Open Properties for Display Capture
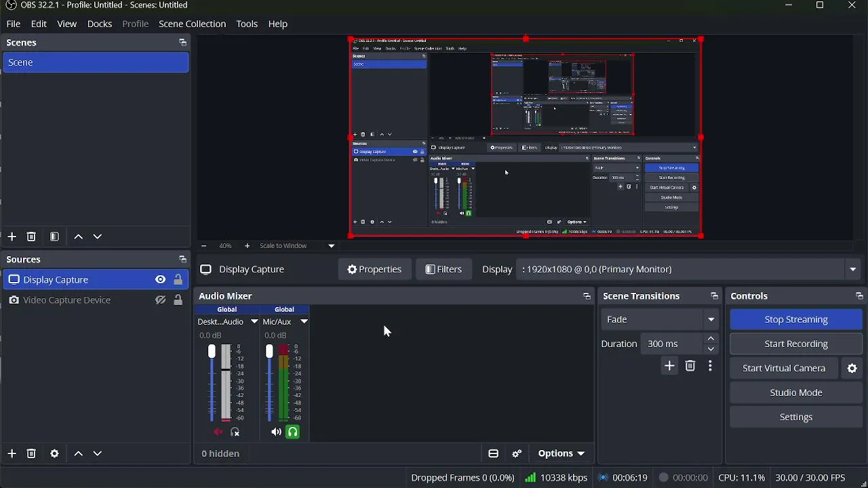Screen dimensions: 868x488 (374, 269)
